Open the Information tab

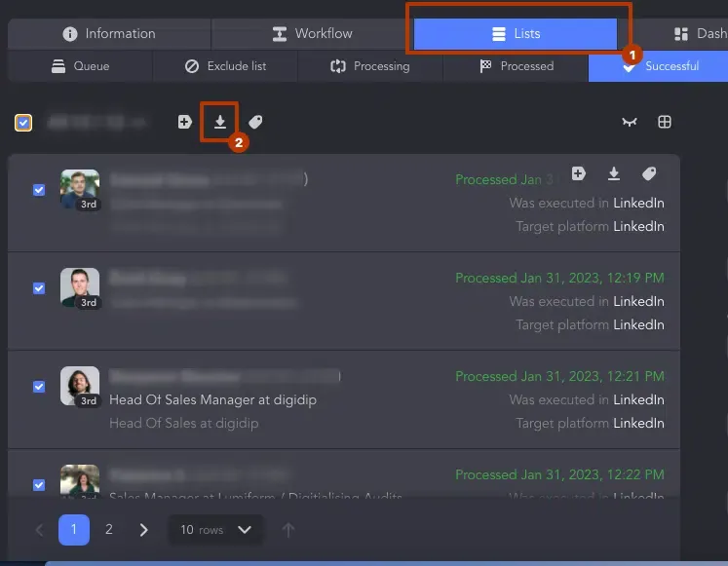point(109,34)
